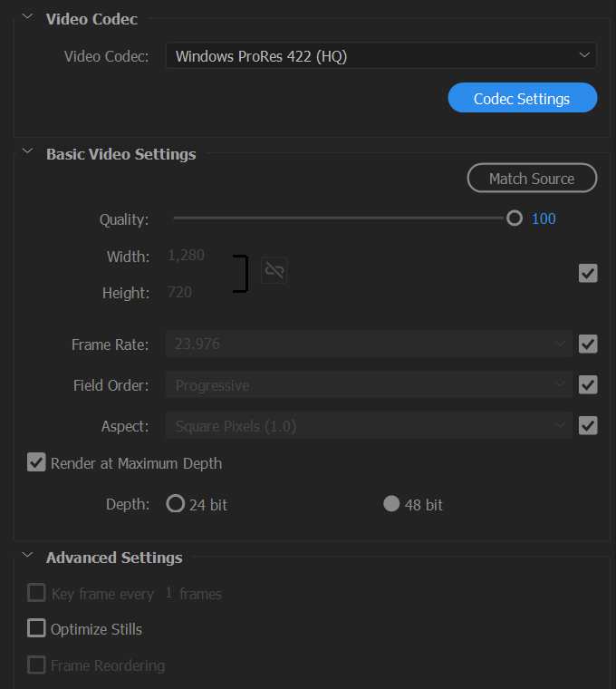This screenshot has height=689, width=616.
Task: Select the 24 bit depth radio button
Action: 175,503
